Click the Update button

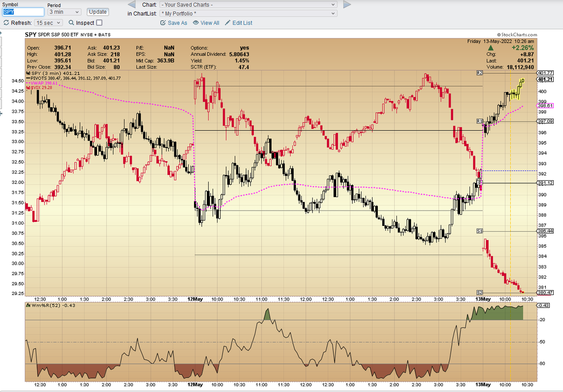[98, 12]
